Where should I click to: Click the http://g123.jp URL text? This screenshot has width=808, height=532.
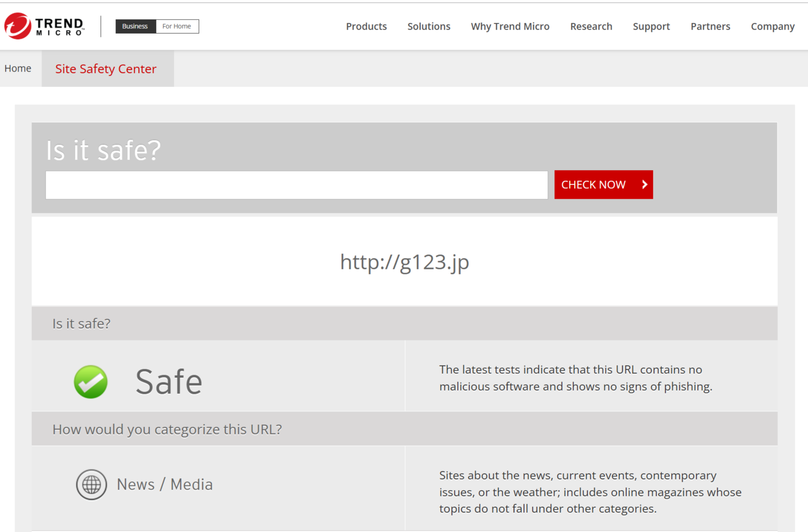(x=404, y=262)
